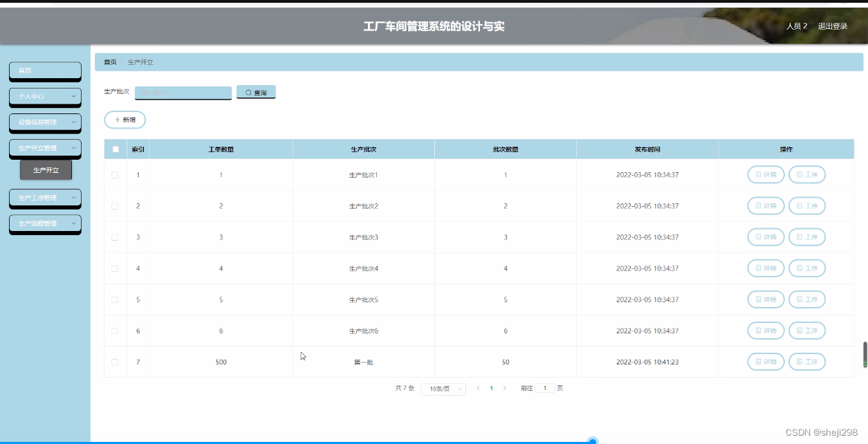Click the 生产批次 search input field
Screen dimensions: 868x444
183,91
